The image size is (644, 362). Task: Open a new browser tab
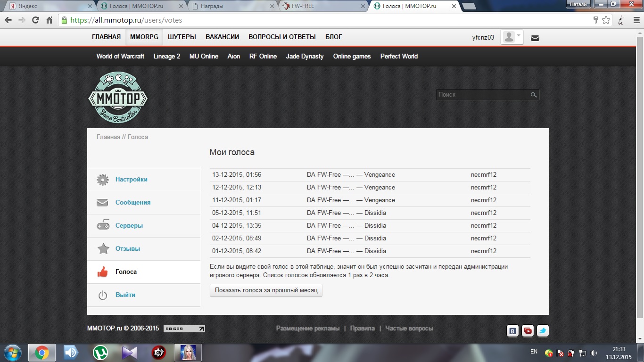(x=469, y=6)
